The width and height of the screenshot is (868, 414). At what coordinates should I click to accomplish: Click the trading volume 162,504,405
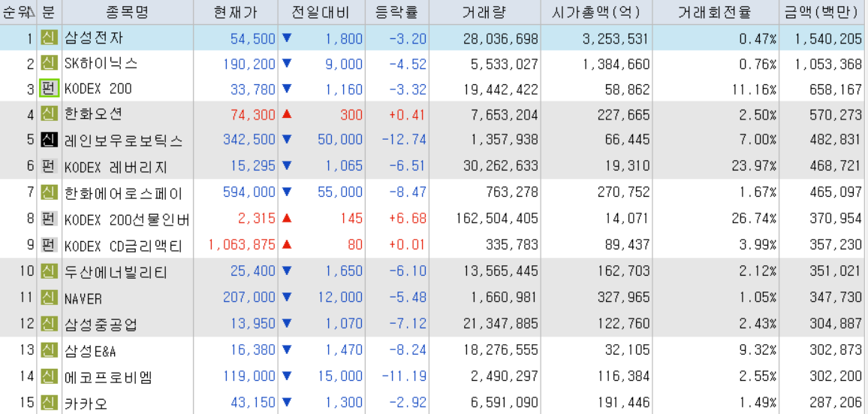pyautogui.click(x=497, y=219)
